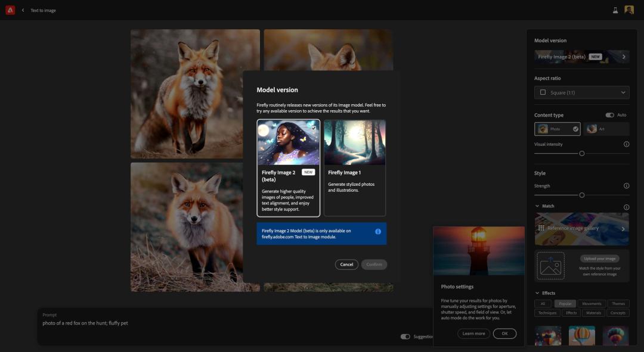
Task: Select the Firefly Image 1 model card
Action: 355,167
